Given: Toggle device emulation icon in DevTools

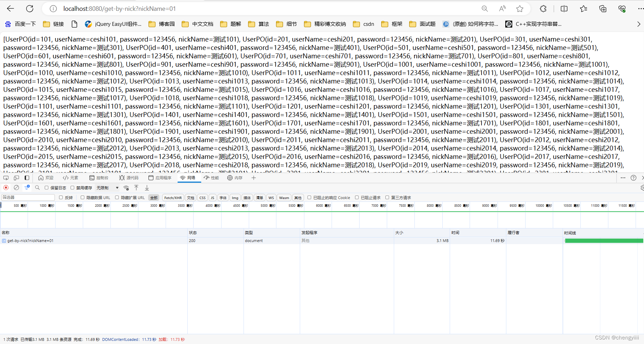Looking at the screenshot, I should 16,178.
